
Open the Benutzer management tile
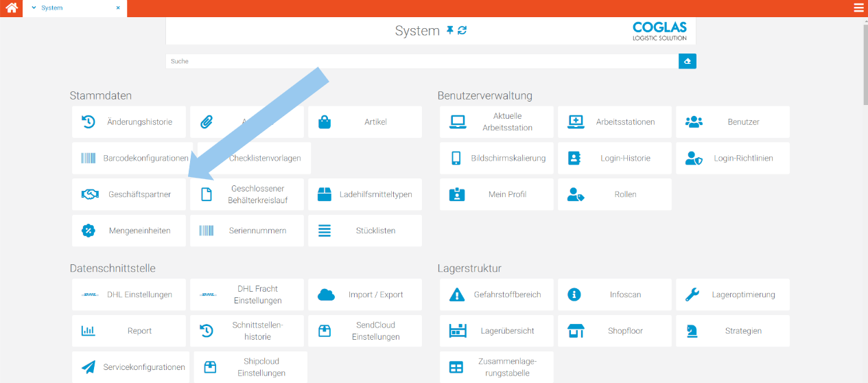[x=732, y=122]
